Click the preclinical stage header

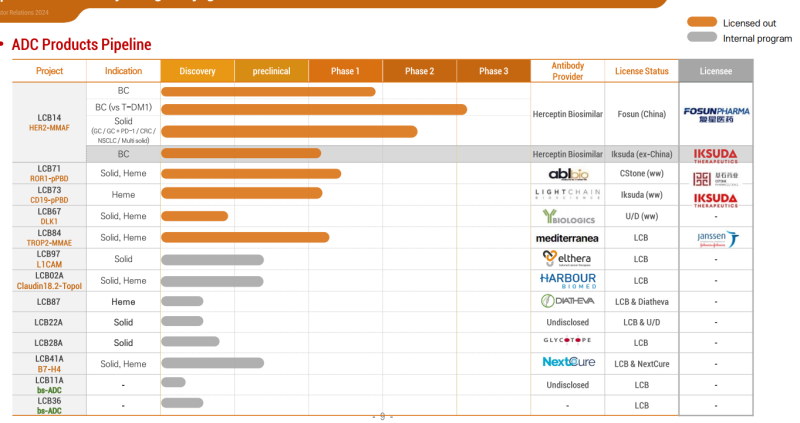(x=271, y=71)
